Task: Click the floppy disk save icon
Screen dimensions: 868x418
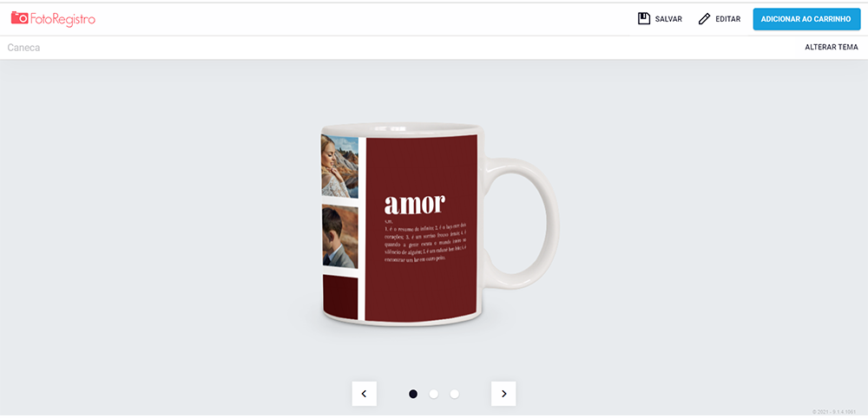Action: click(x=644, y=19)
